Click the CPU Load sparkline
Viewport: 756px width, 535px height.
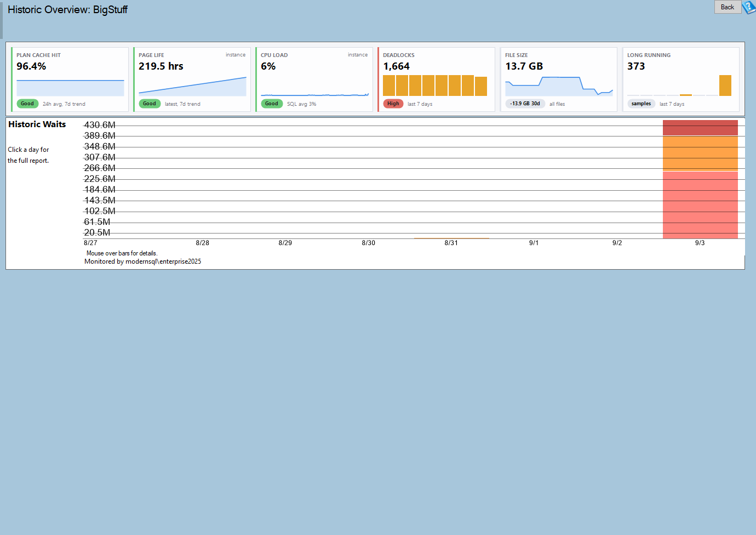[314, 94]
